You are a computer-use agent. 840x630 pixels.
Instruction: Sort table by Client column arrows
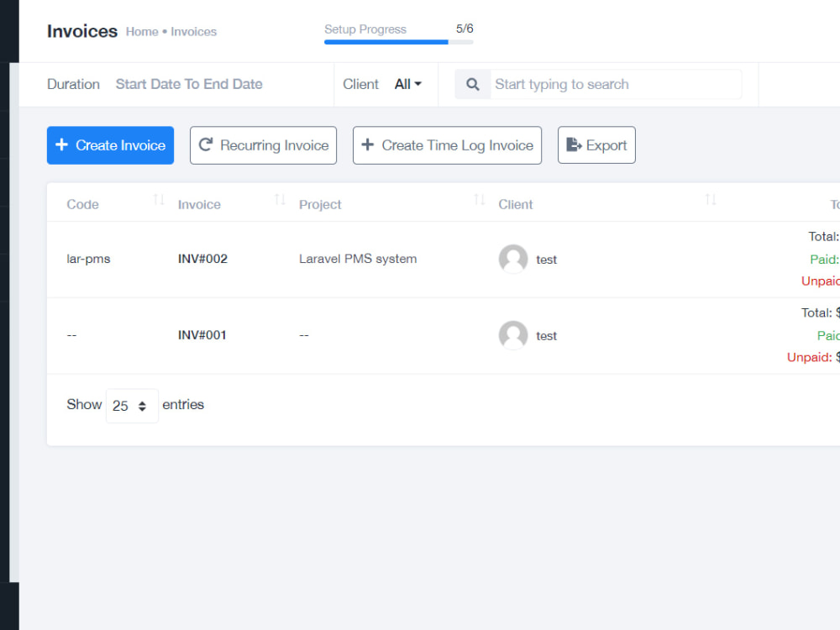711,200
